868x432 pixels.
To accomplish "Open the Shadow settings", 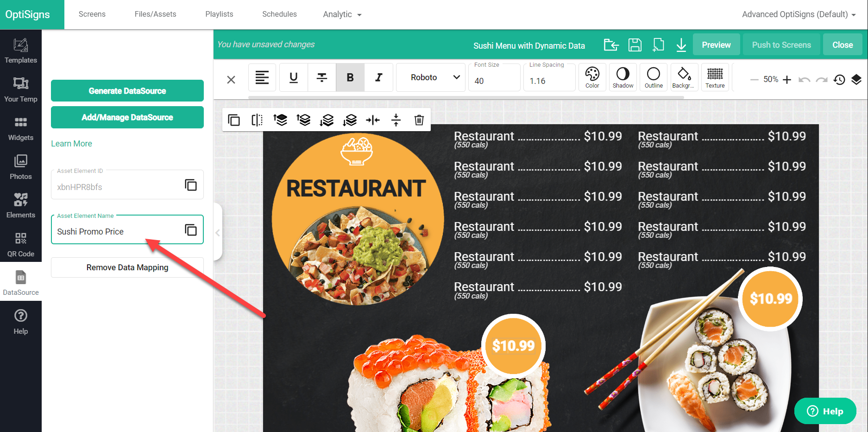I will tap(623, 77).
